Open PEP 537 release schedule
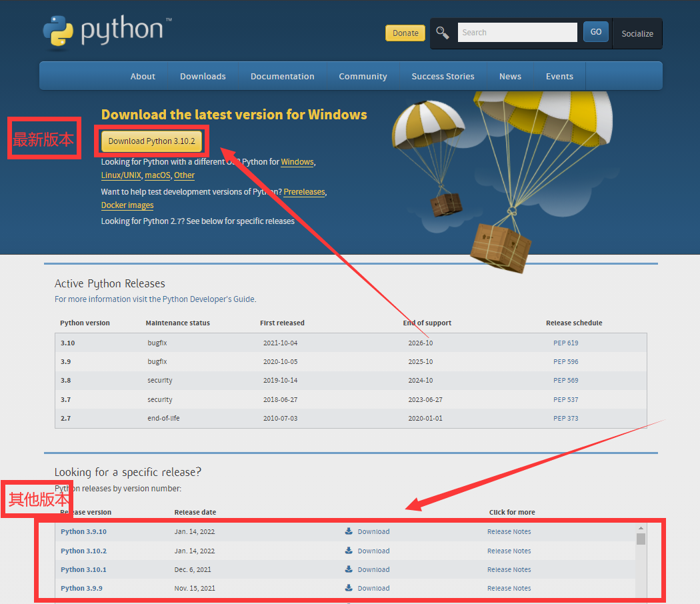 pyautogui.click(x=565, y=399)
